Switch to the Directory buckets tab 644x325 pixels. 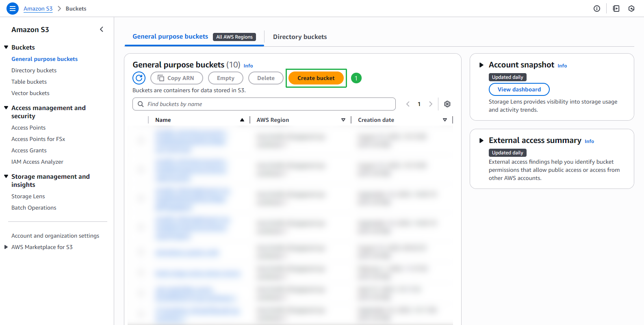300,37
